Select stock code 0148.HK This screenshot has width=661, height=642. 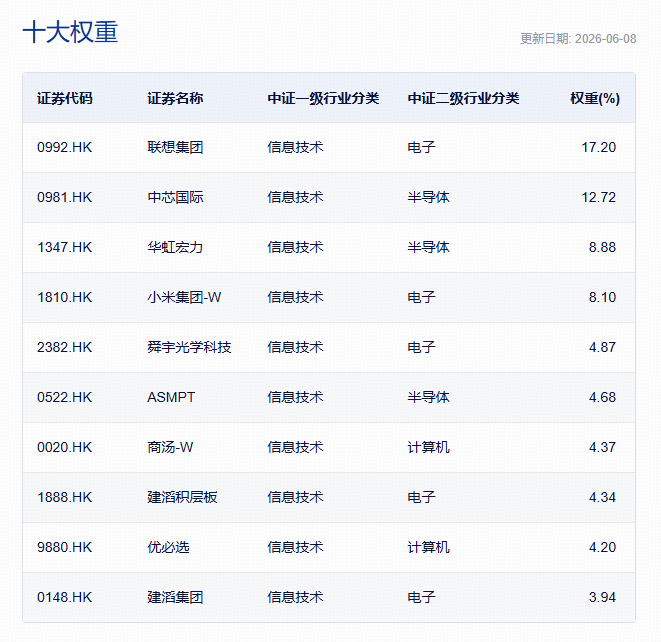coord(64,597)
